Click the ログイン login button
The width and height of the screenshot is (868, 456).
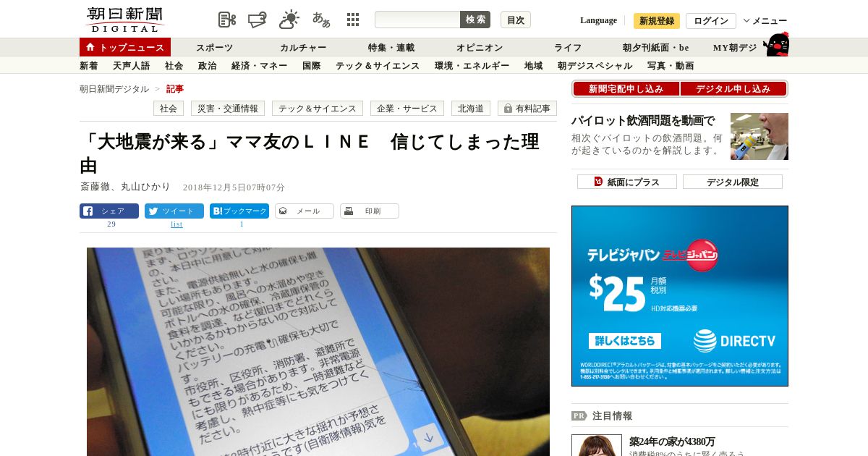click(711, 21)
